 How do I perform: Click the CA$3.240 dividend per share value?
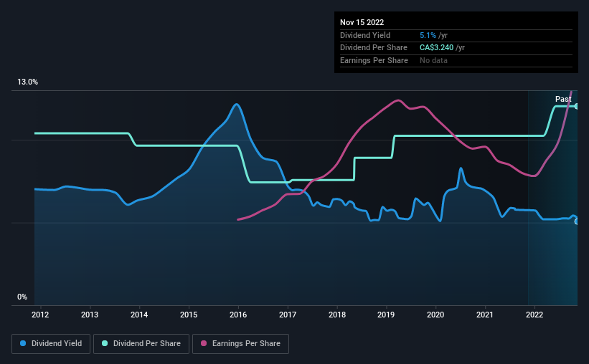click(x=436, y=48)
